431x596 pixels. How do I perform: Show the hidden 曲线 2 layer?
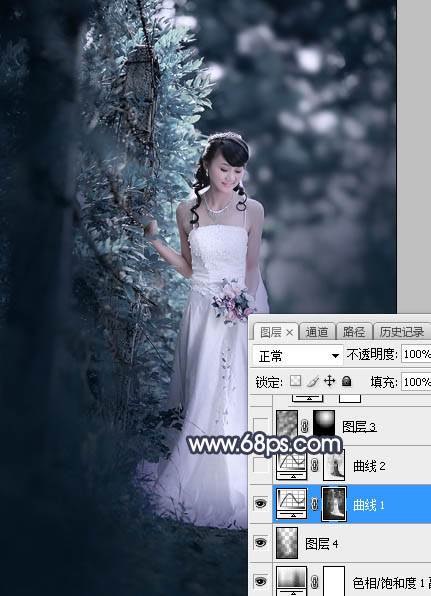[x=260, y=466]
